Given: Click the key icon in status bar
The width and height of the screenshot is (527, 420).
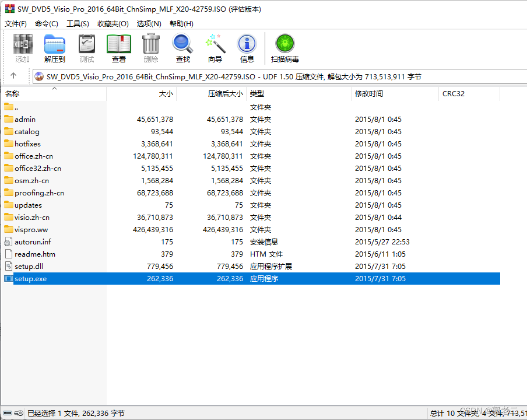Looking at the screenshot, I should (x=19, y=413).
